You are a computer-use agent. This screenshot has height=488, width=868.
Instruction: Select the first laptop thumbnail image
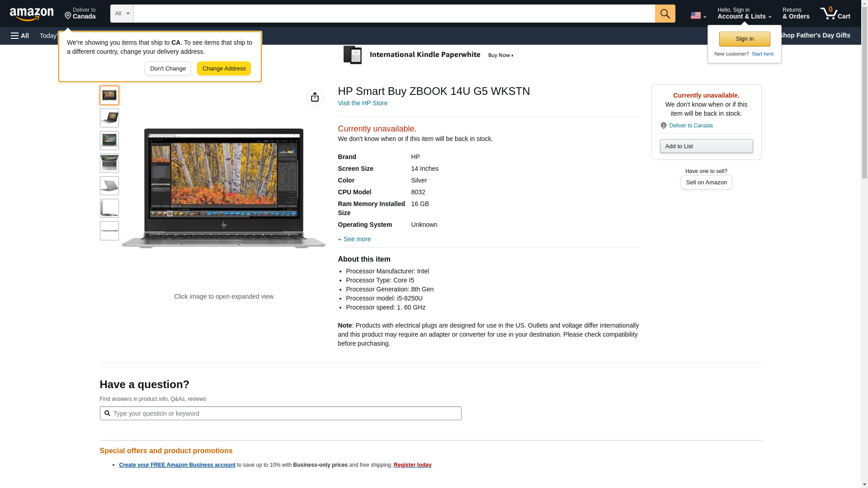[x=109, y=95]
